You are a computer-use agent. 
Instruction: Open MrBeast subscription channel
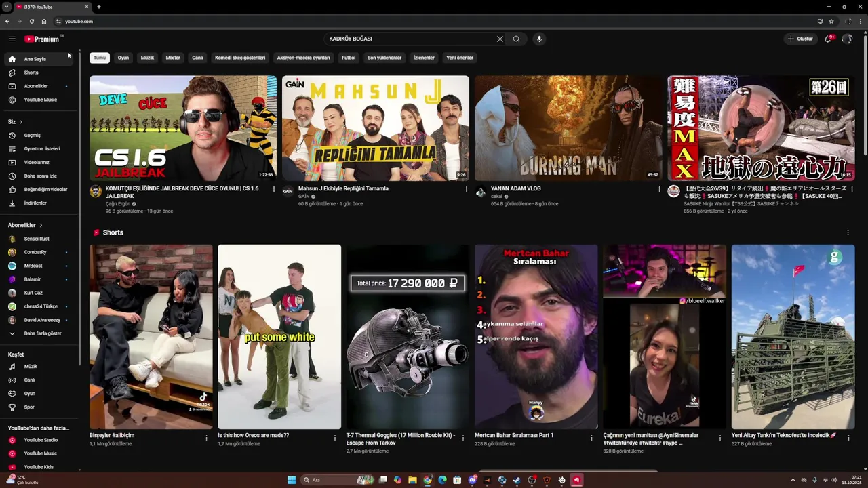tap(39, 266)
